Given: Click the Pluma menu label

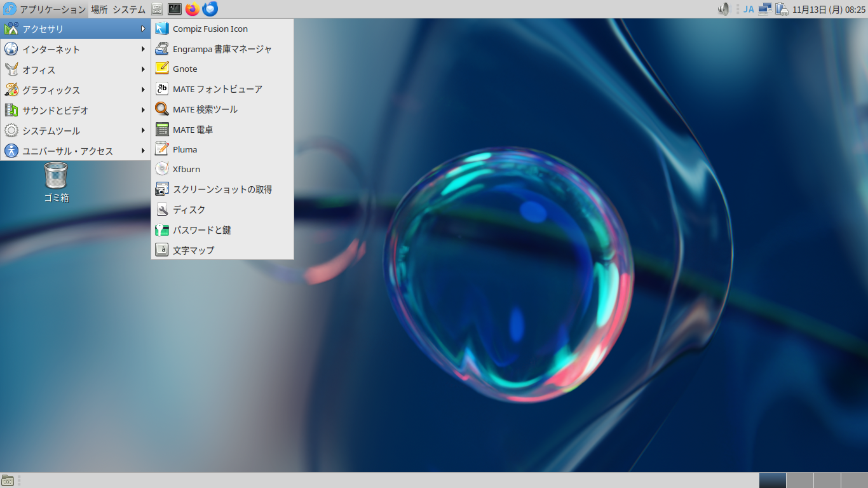Looking at the screenshot, I should (x=185, y=149).
